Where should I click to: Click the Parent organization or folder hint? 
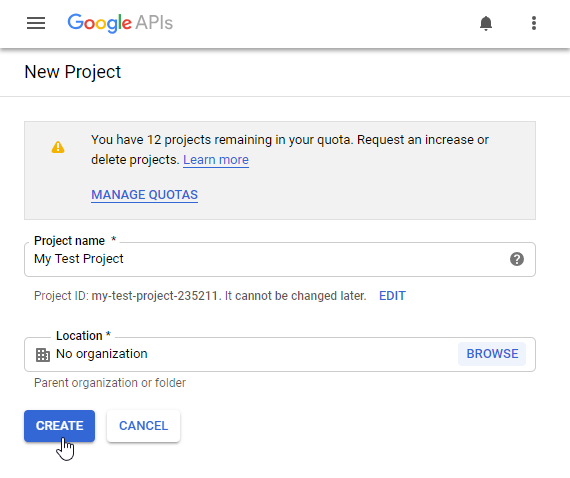110,383
